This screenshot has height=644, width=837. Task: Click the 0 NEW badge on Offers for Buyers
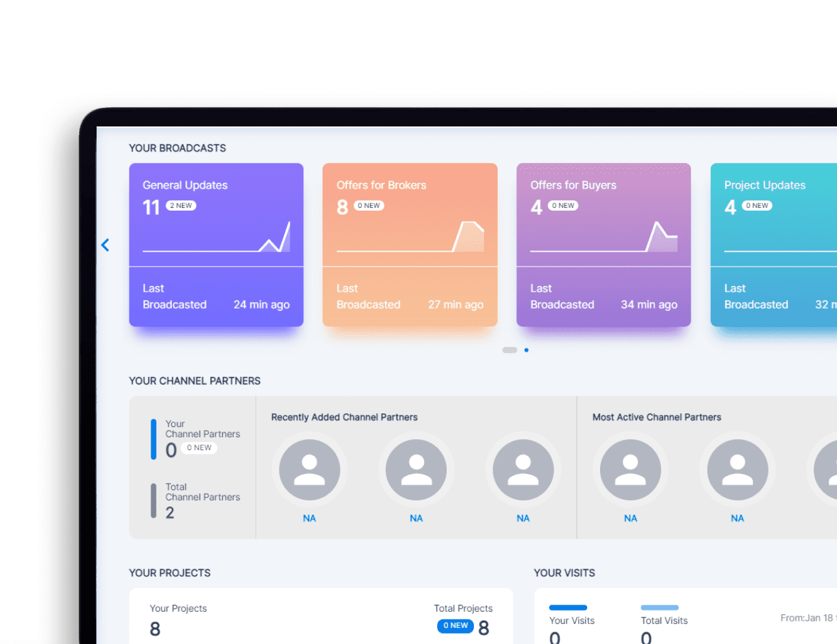(x=563, y=206)
